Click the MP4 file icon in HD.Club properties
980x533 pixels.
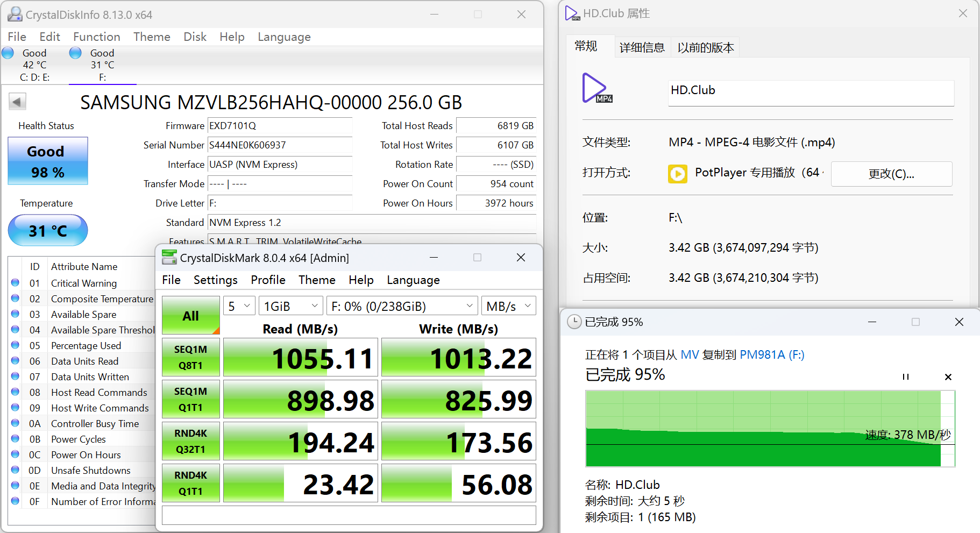pos(597,88)
